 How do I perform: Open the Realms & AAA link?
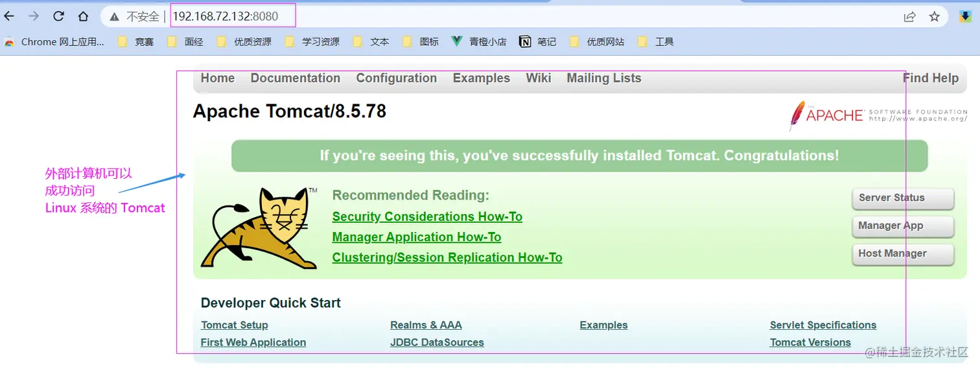click(x=426, y=325)
